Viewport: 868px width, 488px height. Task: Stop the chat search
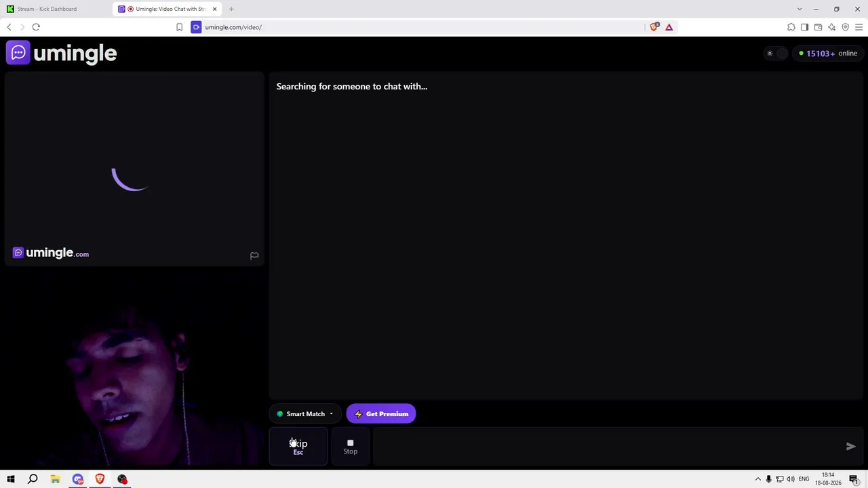click(351, 447)
